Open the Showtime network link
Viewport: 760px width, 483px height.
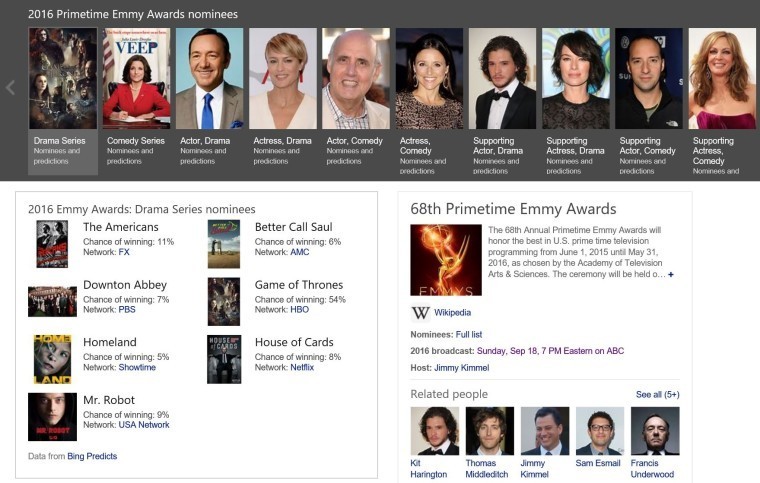pyautogui.click(x=137, y=367)
